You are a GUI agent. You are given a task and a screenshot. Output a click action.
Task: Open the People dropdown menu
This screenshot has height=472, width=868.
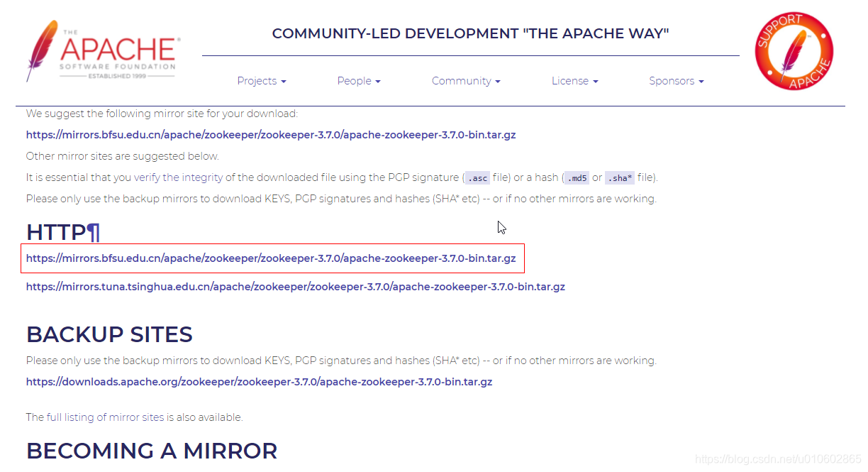tap(359, 81)
